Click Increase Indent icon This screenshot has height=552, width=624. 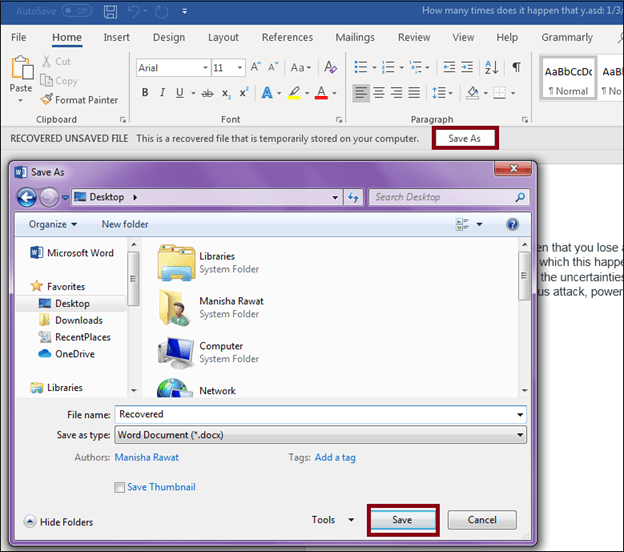(467, 67)
